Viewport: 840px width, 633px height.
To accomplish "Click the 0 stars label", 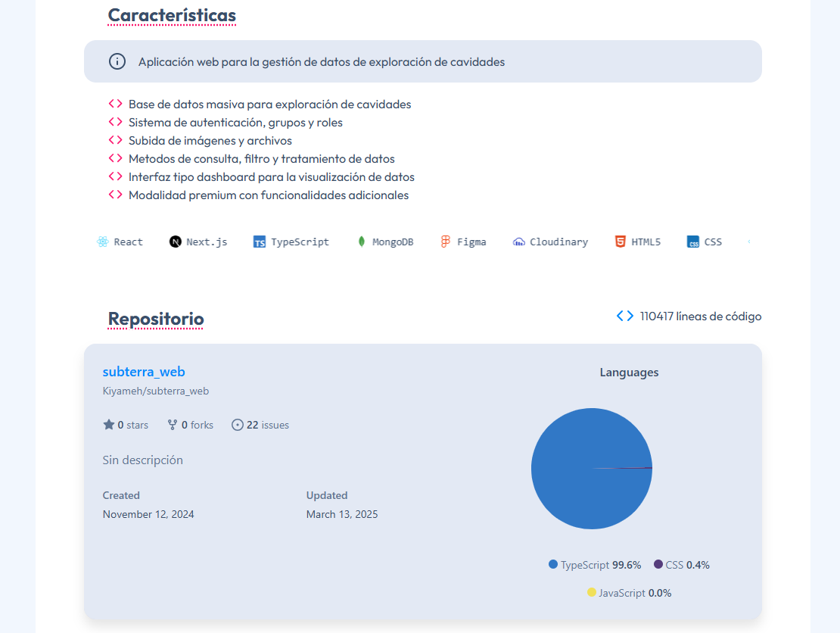I will (133, 425).
